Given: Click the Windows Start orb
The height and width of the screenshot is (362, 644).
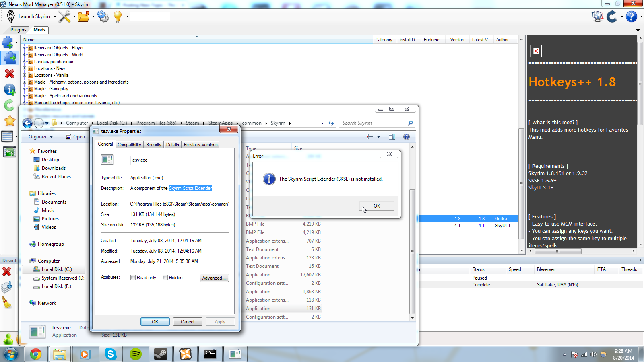Looking at the screenshot, I should (x=11, y=354).
